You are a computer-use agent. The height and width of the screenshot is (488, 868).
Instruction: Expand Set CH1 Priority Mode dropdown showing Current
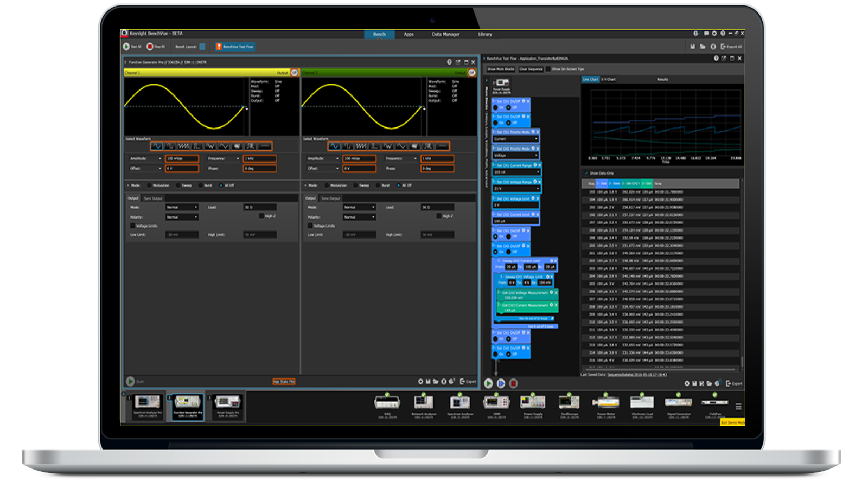pyautogui.click(x=515, y=139)
